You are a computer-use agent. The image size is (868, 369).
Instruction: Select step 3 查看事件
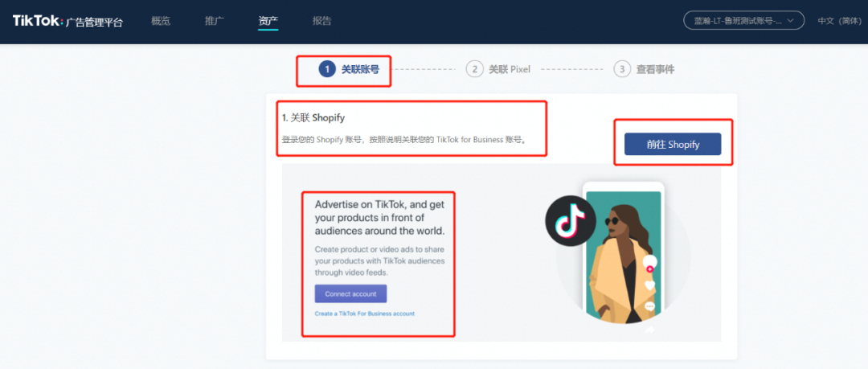coord(644,69)
